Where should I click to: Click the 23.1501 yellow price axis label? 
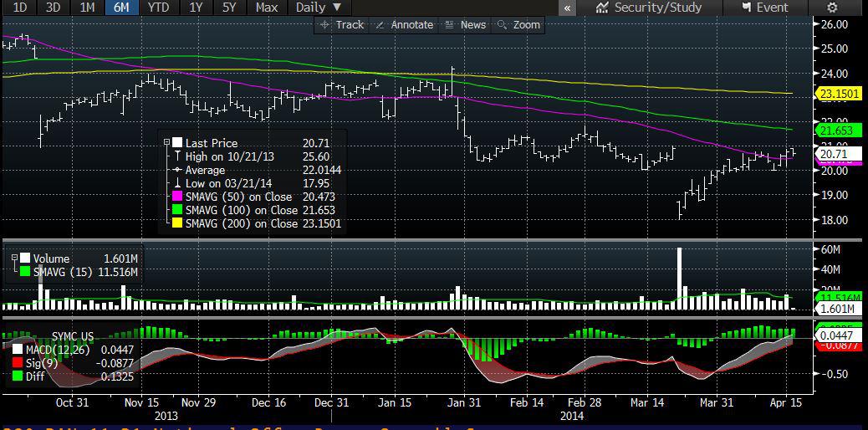(x=839, y=94)
